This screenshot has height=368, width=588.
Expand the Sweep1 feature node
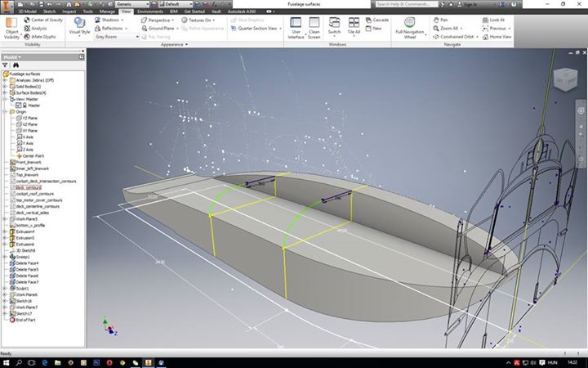point(5,257)
